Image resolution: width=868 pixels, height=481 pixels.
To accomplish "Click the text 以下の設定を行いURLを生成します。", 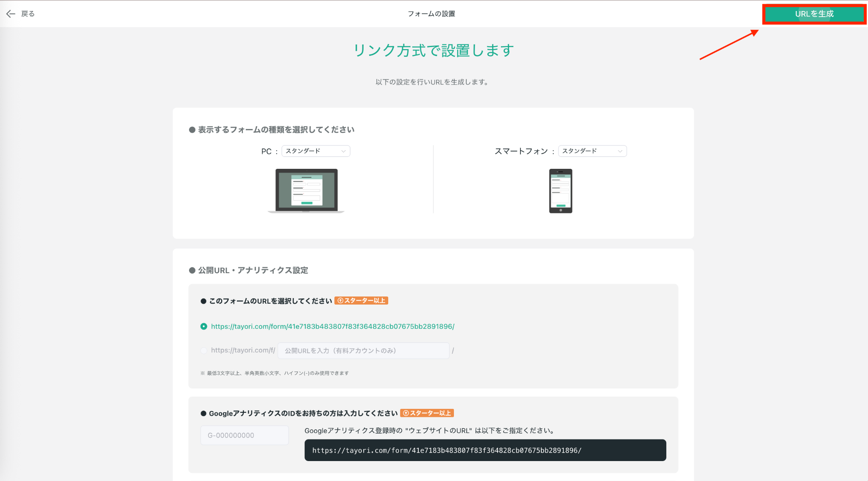I will tap(433, 82).
